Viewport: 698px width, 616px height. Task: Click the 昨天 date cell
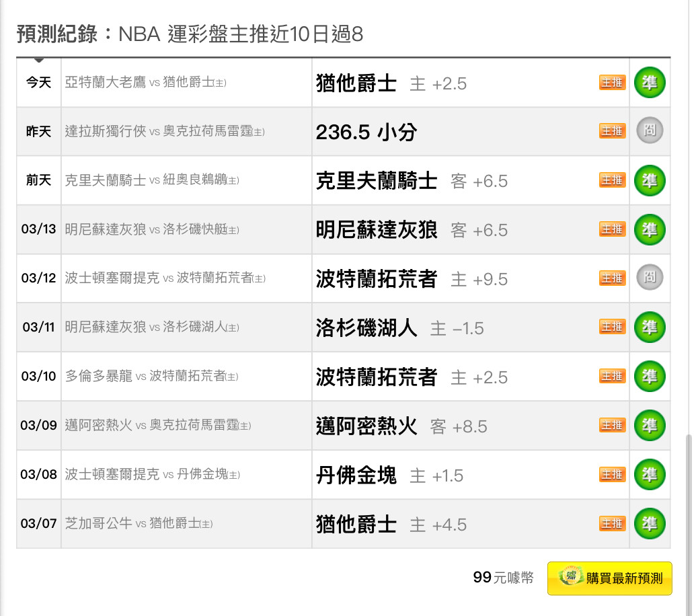pos(39,131)
